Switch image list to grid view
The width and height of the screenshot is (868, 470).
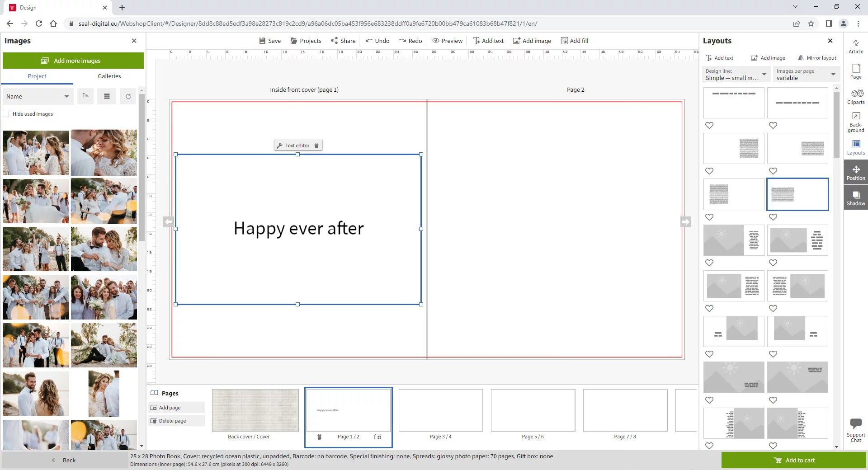107,96
